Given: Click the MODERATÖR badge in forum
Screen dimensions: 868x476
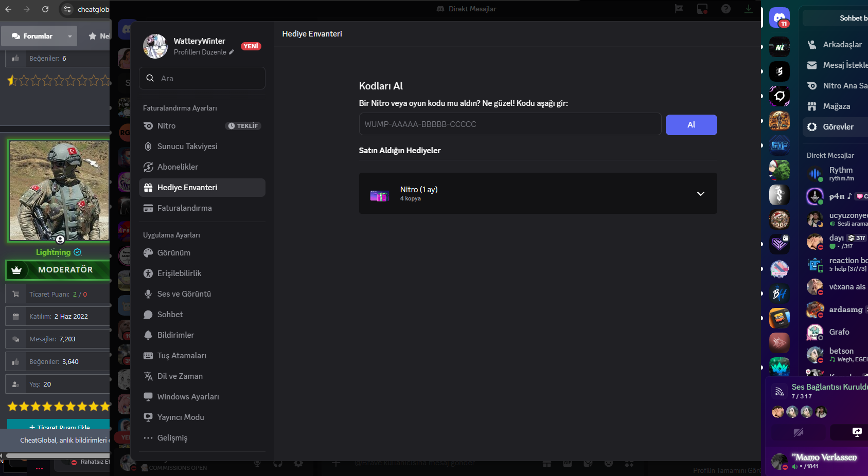Looking at the screenshot, I should pyautogui.click(x=58, y=270).
